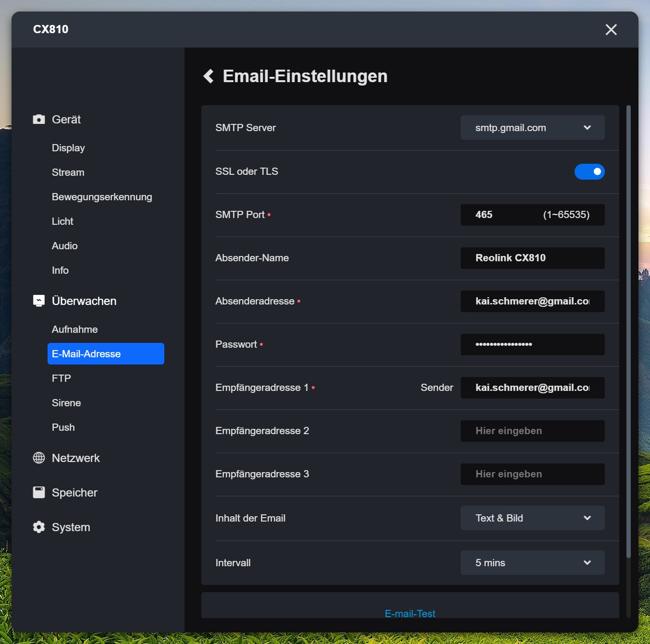650x644 pixels.
Task: Select FTP in the sidebar
Action: click(61, 378)
